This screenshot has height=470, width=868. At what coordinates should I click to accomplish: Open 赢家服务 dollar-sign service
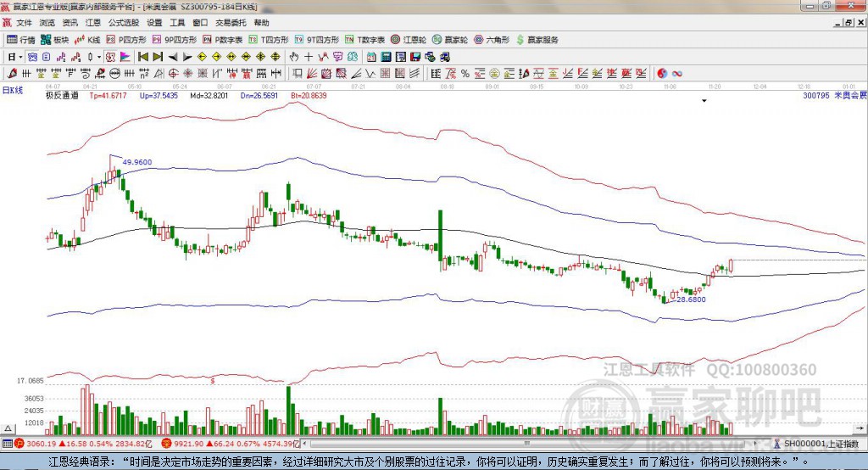pos(537,40)
